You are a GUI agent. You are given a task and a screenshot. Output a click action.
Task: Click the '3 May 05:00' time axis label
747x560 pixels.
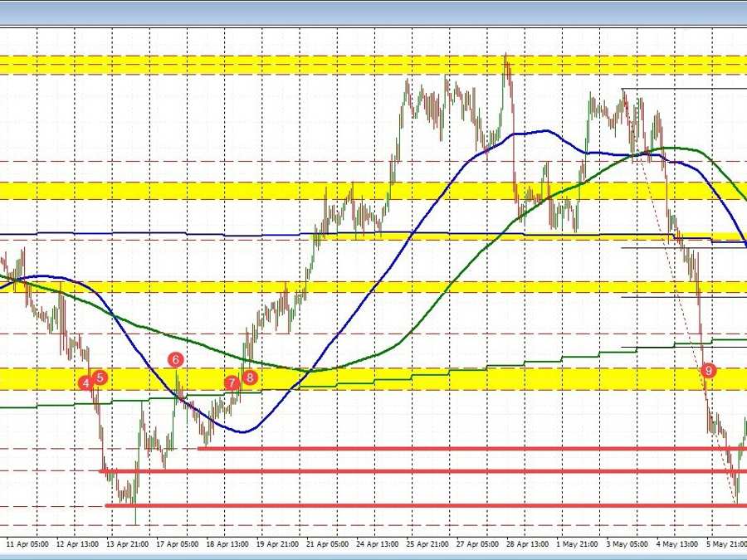click(x=627, y=543)
